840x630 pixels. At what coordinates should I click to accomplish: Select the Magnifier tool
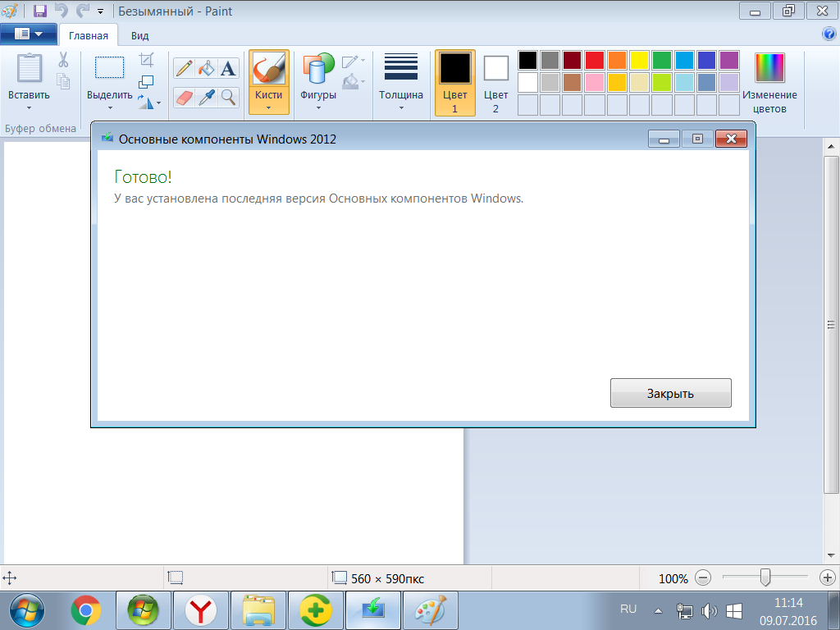click(228, 98)
